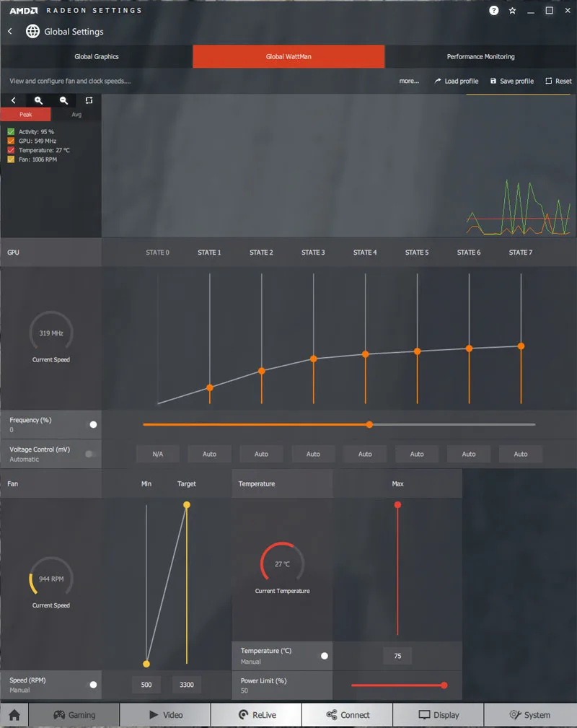Select the Avg graph tab
Image resolution: width=577 pixels, height=728 pixels.
point(76,114)
